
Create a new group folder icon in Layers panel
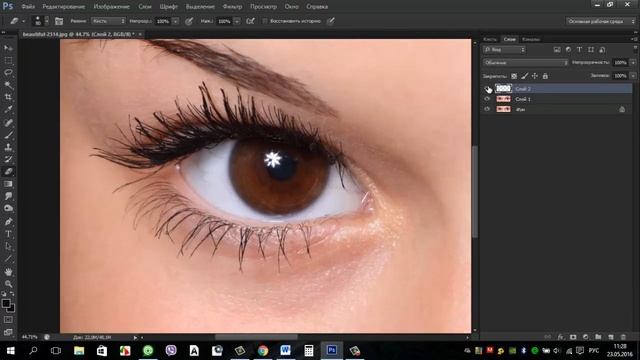pyautogui.click(x=598, y=337)
